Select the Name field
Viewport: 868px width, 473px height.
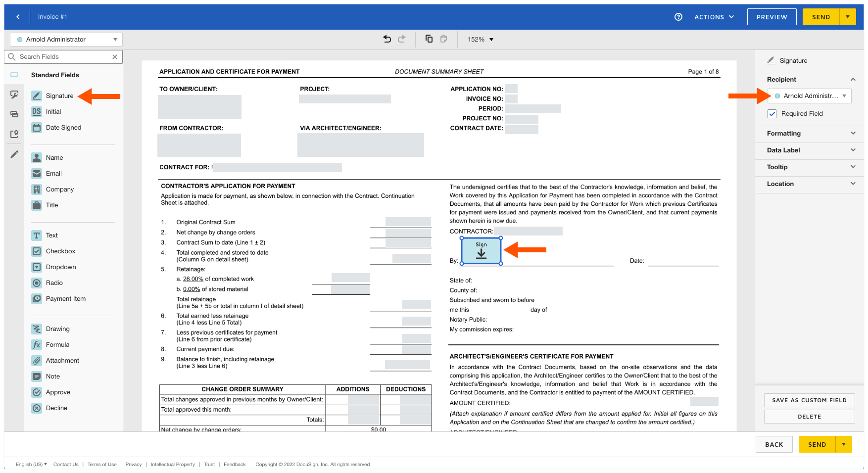point(48,158)
